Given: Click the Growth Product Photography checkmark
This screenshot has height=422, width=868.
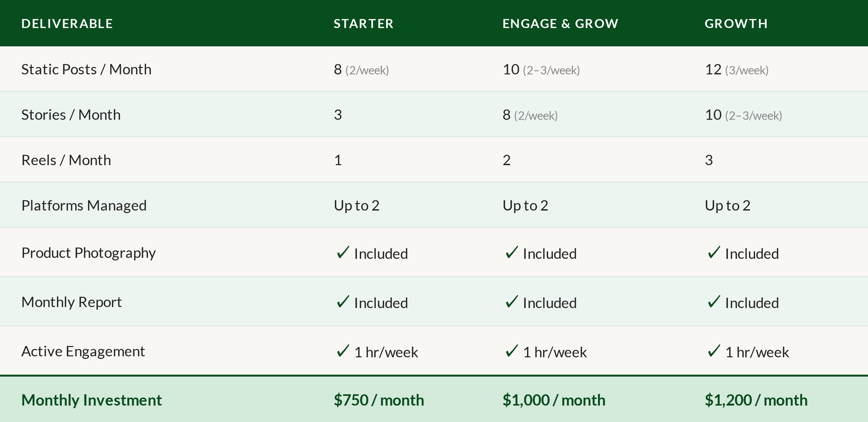Looking at the screenshot, I should click(714, 253).
